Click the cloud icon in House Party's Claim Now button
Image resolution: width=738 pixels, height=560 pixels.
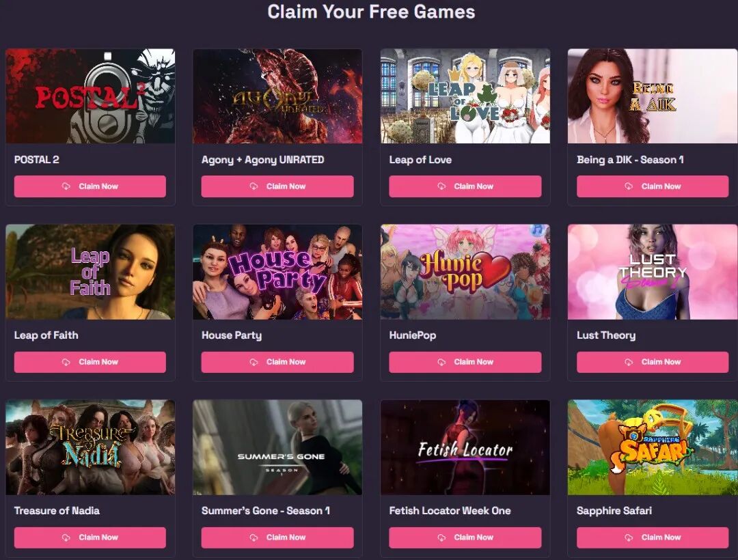point(254,362)
